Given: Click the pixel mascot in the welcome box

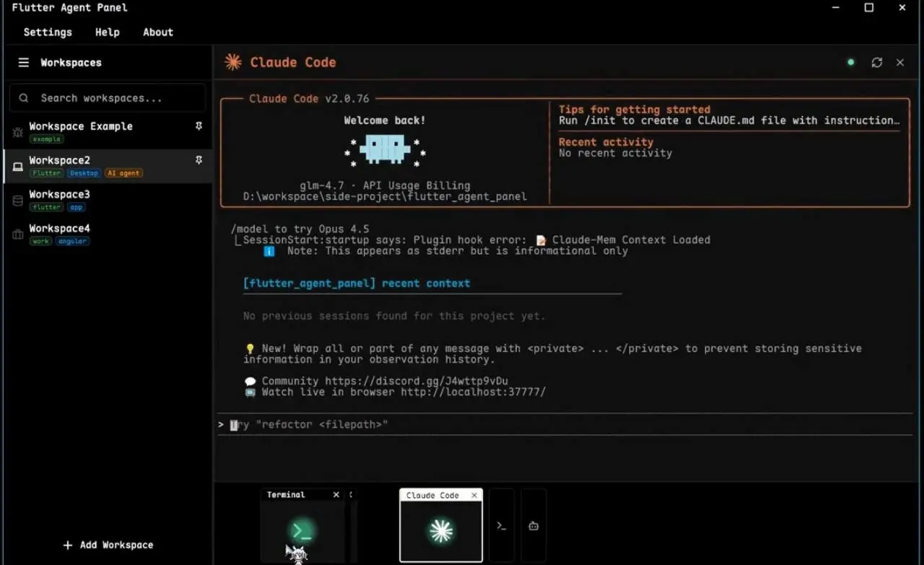Looking at the screenshot, I should click(x=385, y=149).
